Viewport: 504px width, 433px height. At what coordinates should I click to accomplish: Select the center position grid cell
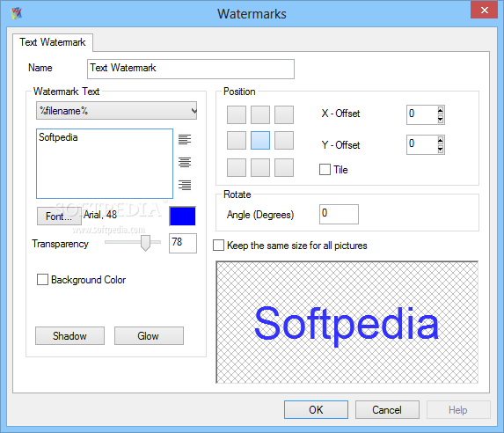coord(260,140)
